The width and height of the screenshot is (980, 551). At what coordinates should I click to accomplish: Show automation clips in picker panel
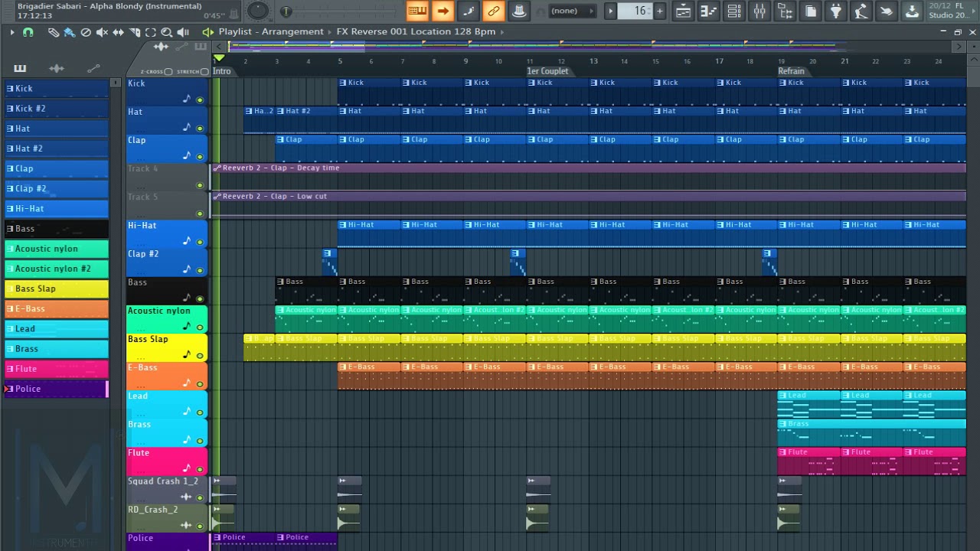(x=93, y=69)
